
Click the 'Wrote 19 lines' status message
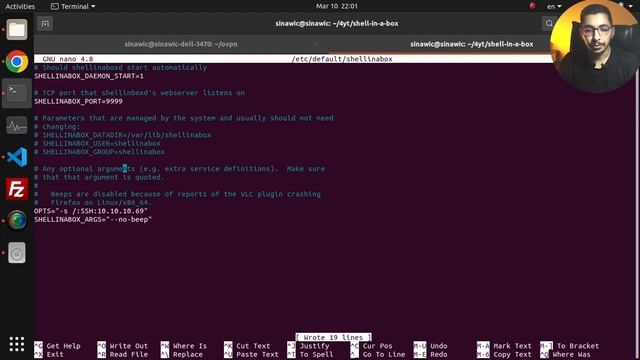pos(333,338)
